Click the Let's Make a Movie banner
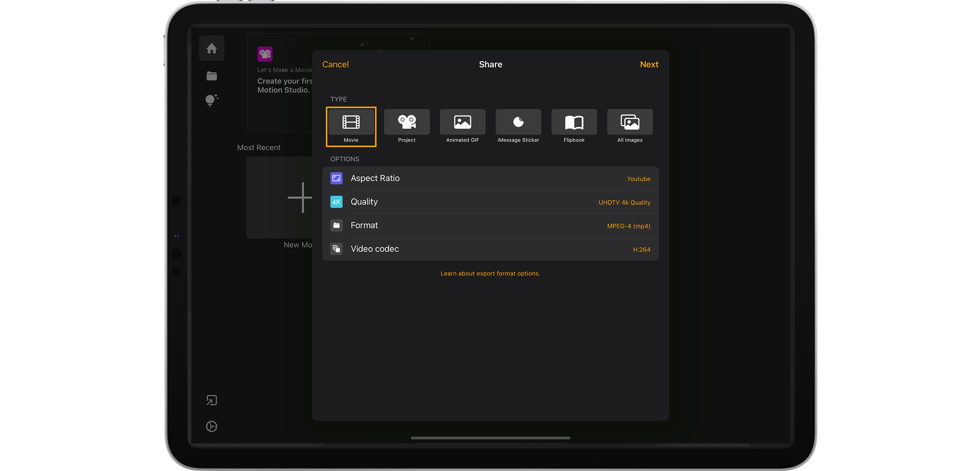 tap(280, 83)
